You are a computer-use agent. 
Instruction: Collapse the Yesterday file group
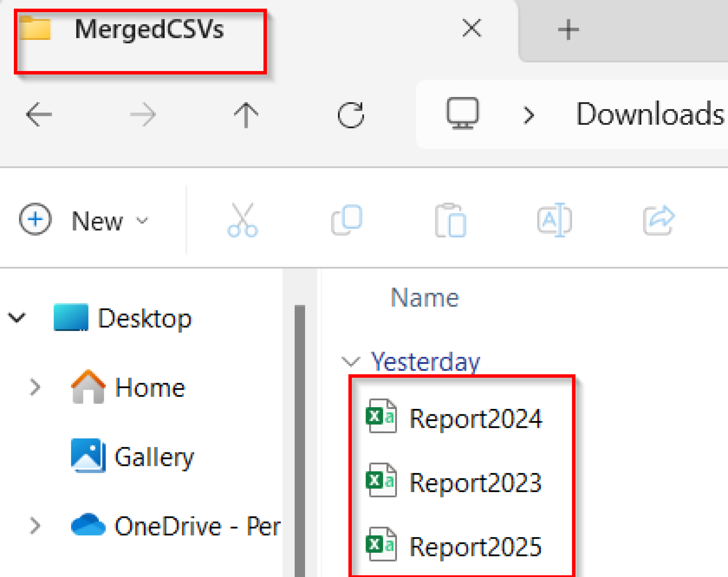(x=351, y=361)
